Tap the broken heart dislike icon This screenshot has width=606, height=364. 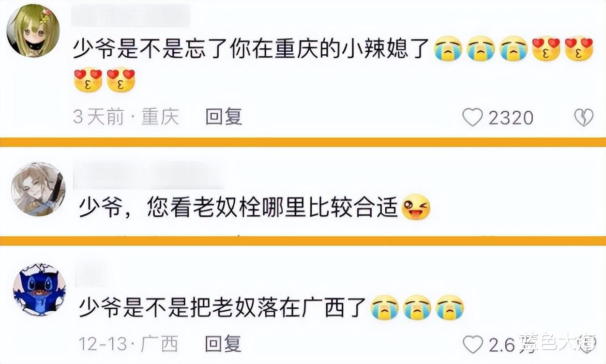click(583, 118)
